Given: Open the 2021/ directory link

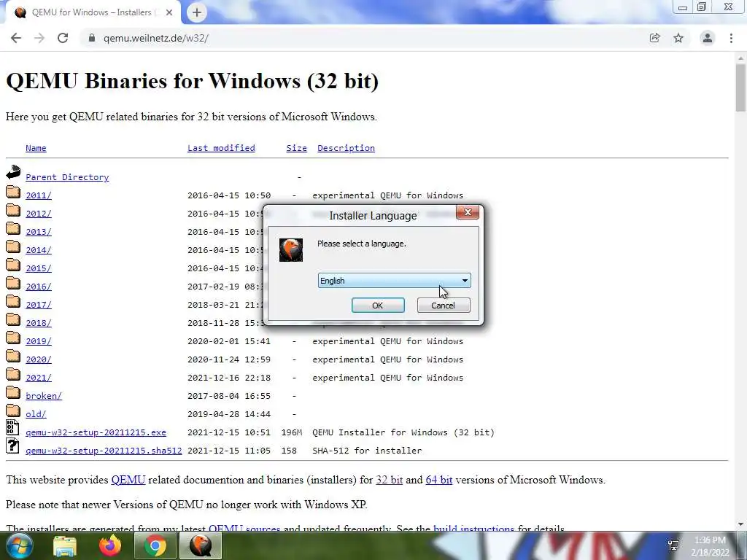Looking at the screenshot, I should tap(39, 378).
